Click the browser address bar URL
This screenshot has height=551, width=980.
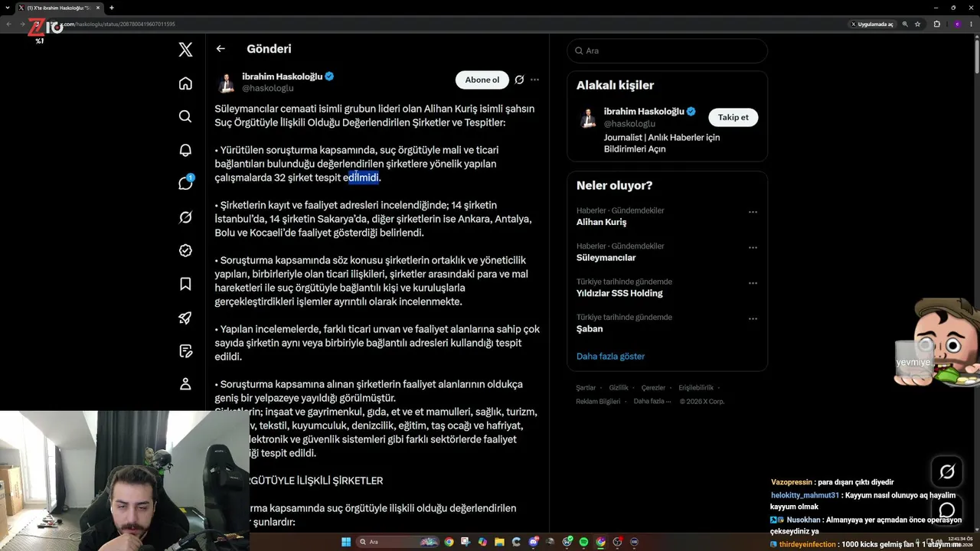coord(119,24)
